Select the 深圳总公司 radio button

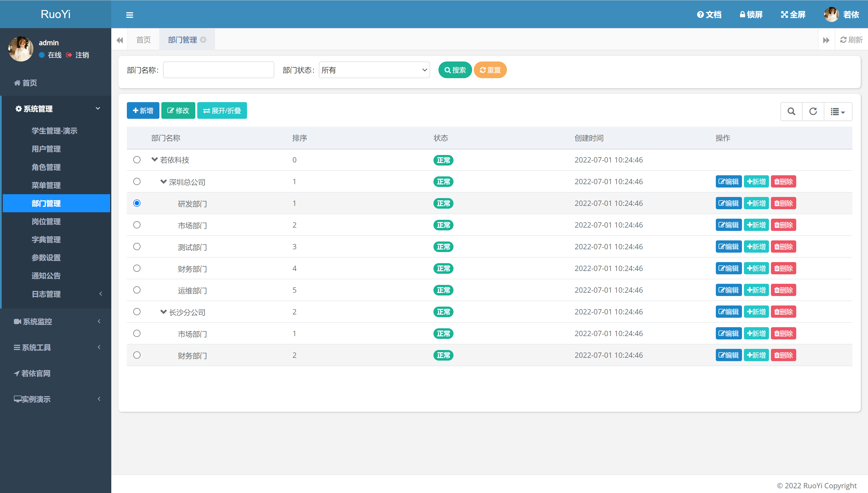point(137,181)
